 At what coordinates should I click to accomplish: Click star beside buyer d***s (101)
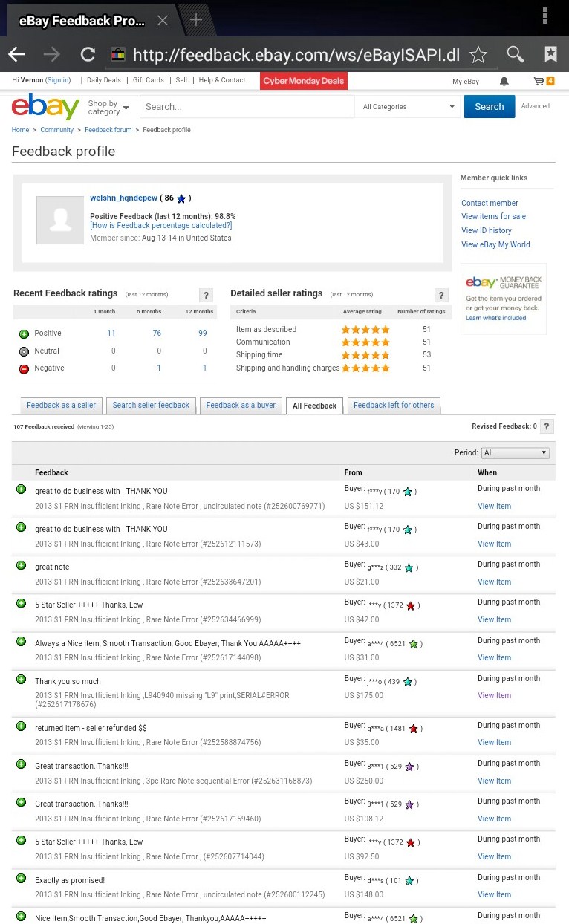point(409,881)
